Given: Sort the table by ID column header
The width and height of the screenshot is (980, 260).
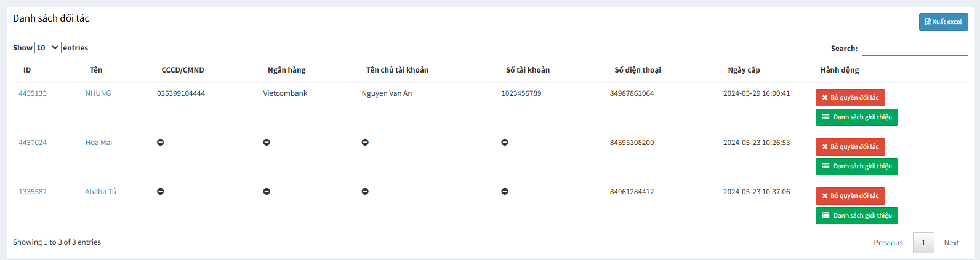Looking at the screenshot, I should click(x=27, y=70).
